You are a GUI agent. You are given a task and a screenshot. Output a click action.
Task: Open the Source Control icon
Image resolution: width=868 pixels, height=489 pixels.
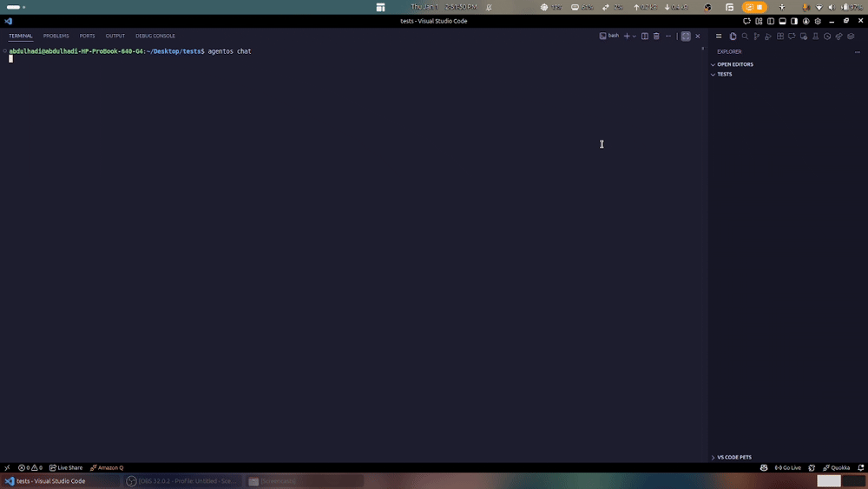(756, 36)
